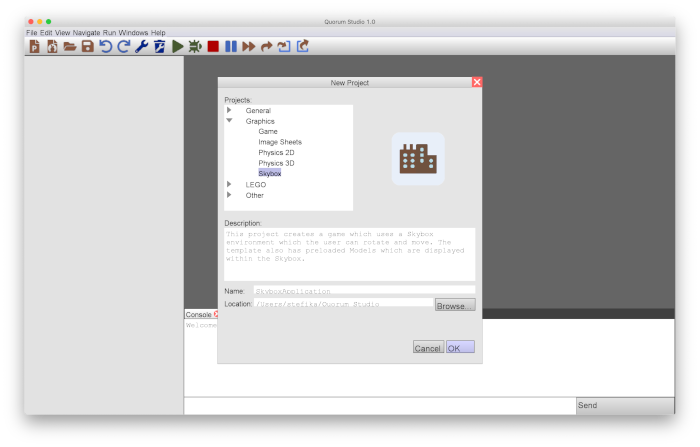The height and width of the screenshot is (447, 700).
Task: Click the Location path input field
Action: (x=343, y=303)
